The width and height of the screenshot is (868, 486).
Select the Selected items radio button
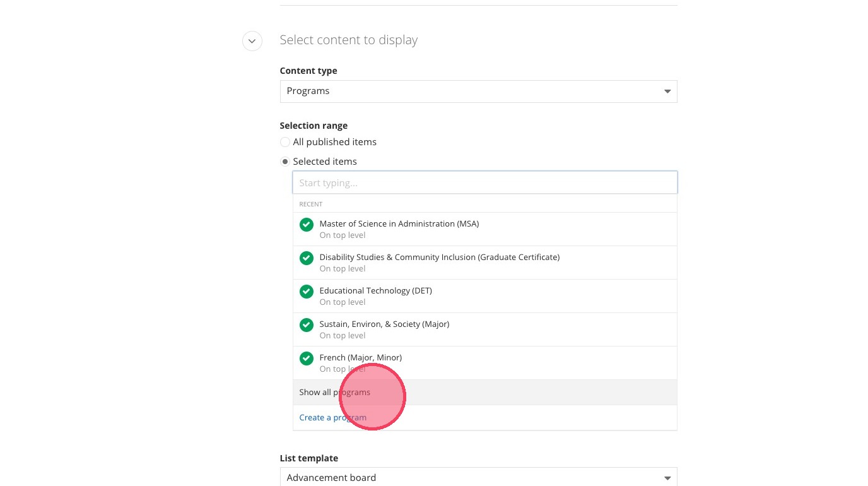[x=285, y=162]
